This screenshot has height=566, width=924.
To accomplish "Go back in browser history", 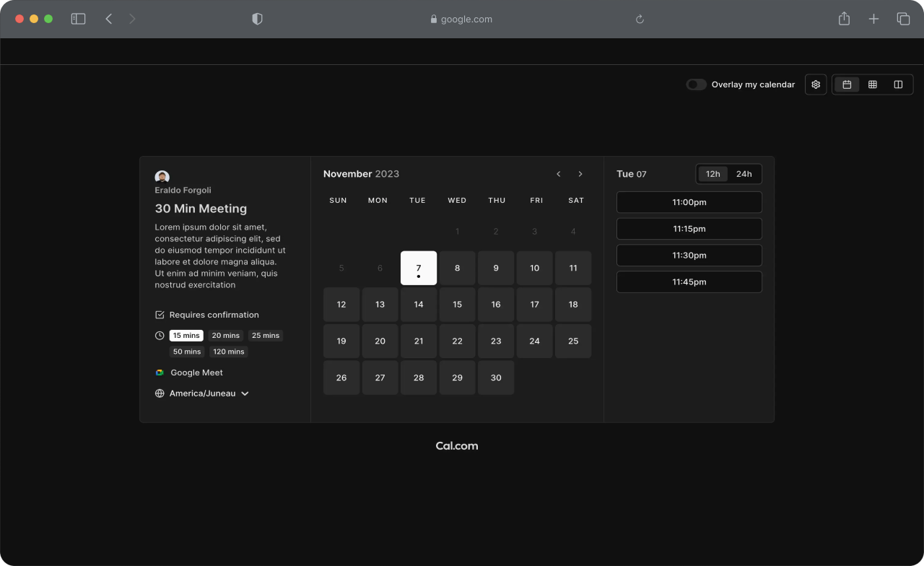I will pyautogui.click(x=109, y=19).
